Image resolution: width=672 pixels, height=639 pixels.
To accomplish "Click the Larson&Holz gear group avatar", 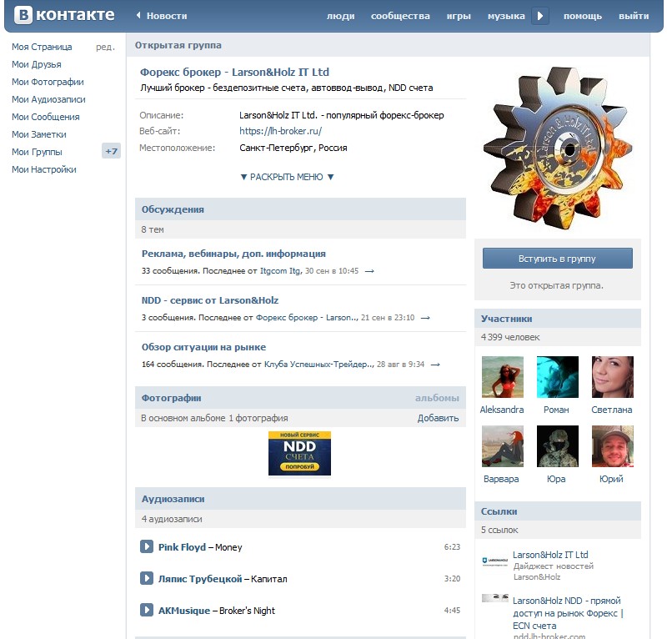I will tap(558, 147).
